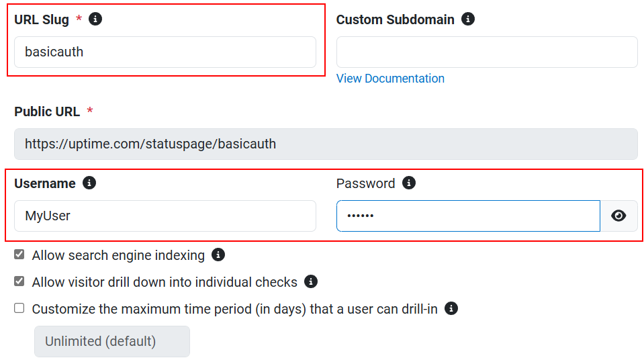
Task: Focus the Password input field
Action: coord(468,216)
